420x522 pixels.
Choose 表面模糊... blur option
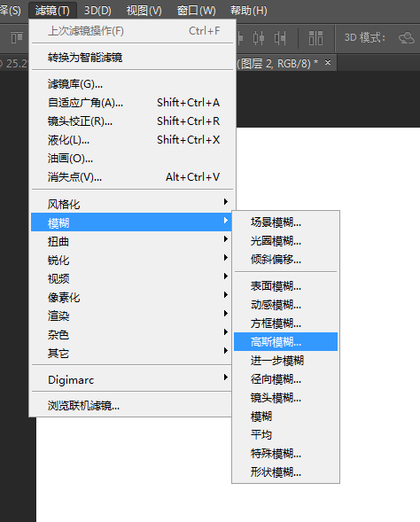coord(285,286)
